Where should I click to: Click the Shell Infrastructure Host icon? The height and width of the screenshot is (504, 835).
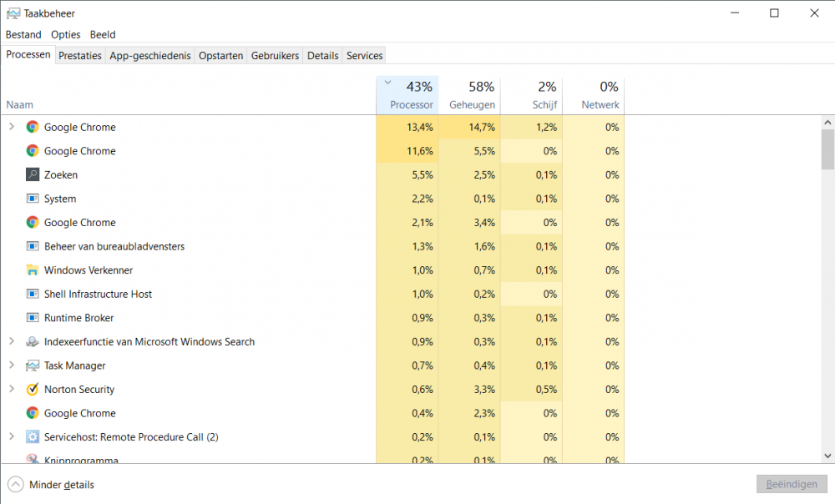33,295
